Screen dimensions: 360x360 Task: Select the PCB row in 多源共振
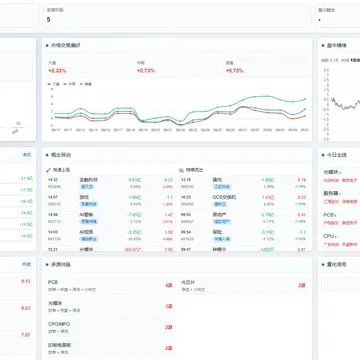click(110, 286)
